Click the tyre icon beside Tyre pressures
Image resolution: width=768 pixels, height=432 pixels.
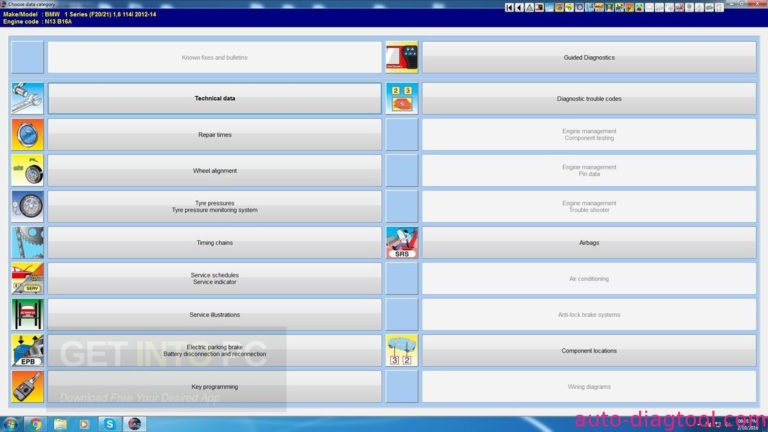(27, 207)
